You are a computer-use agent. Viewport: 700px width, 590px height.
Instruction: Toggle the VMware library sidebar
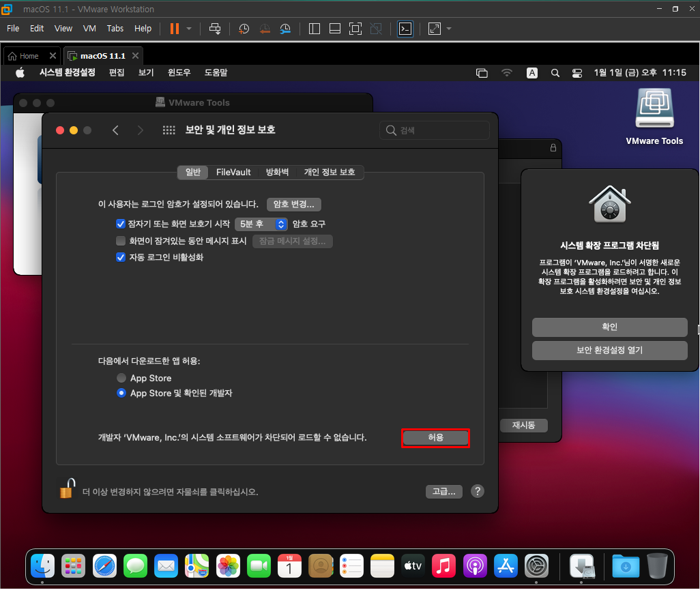coord(315,29)
